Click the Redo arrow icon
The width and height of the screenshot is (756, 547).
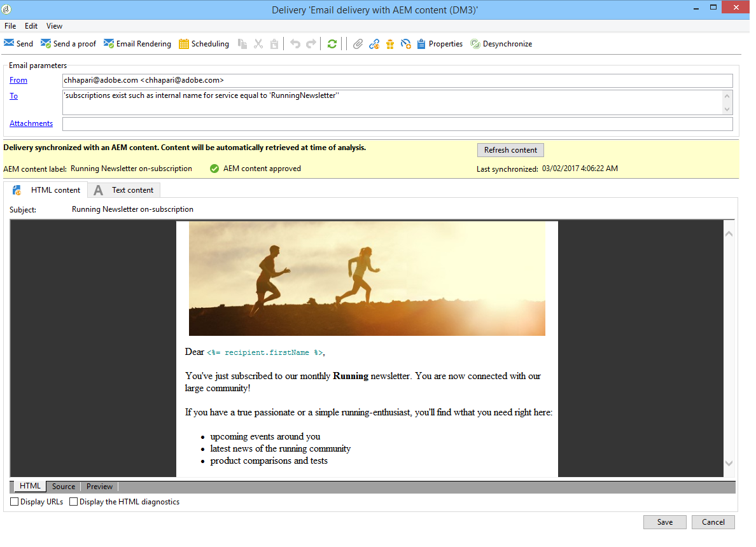(311, 44)
